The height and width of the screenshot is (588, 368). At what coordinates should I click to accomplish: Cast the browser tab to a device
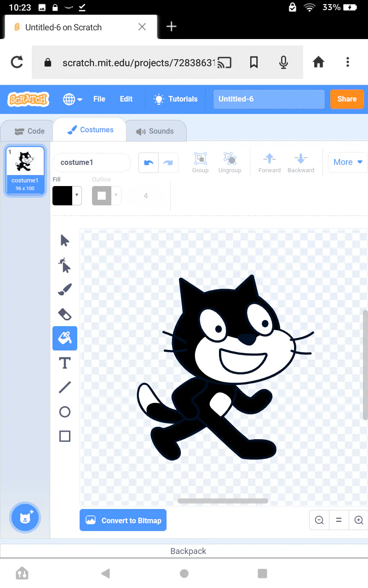click(224, 62)
